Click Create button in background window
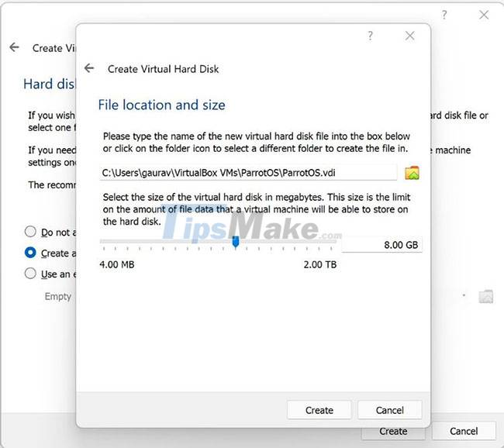The width and height of the screenshot is (504, 448). click(x=393, y=432)
